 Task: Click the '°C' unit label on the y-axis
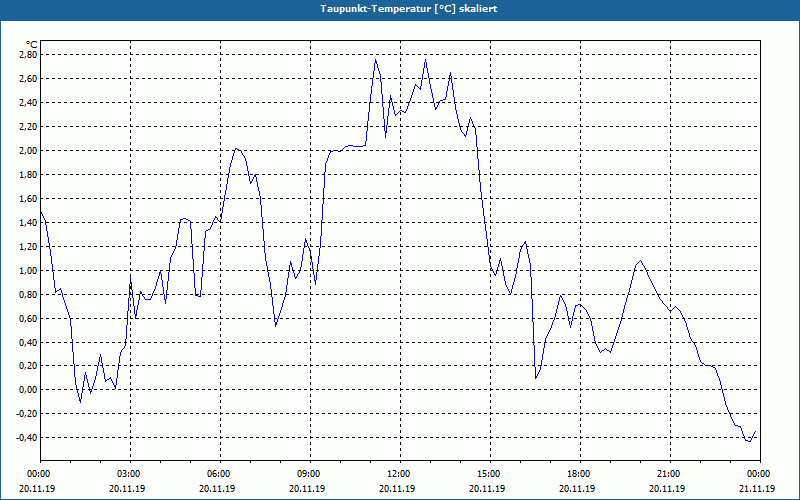(x=31, y=45)
